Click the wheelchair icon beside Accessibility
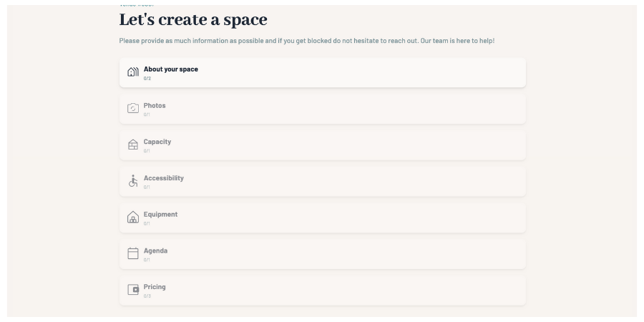The height and width of the screenshot is (322, 644). point(132,181)
